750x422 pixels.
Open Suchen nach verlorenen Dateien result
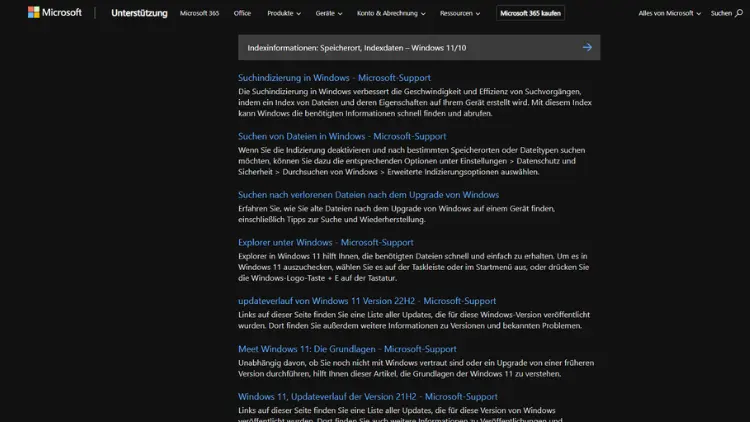tap(368, 195)
